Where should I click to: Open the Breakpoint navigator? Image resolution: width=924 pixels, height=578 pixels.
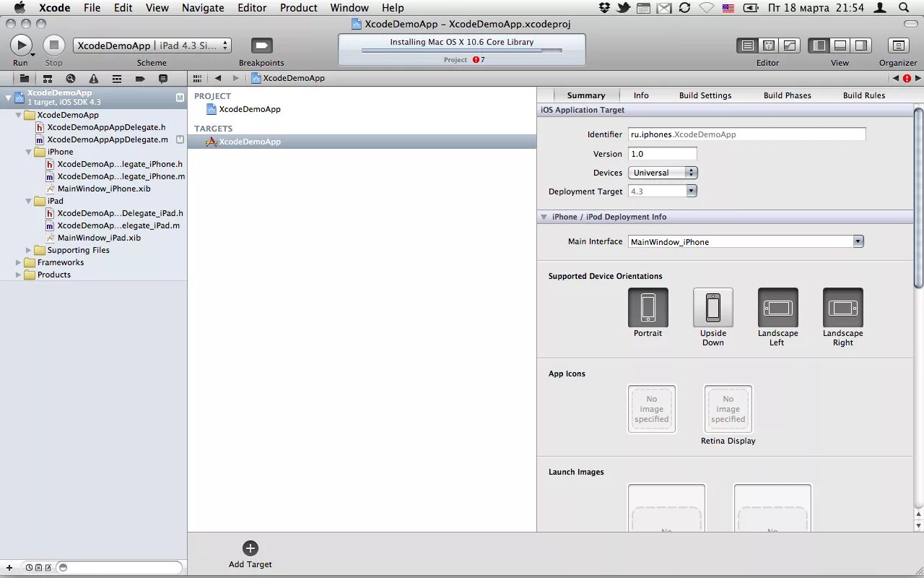(140, 78)
